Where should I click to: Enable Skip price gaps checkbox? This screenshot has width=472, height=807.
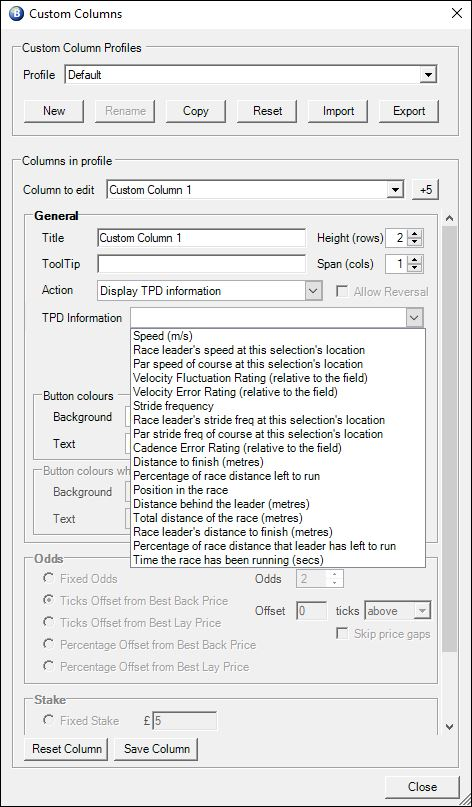[x=341, y=634]
